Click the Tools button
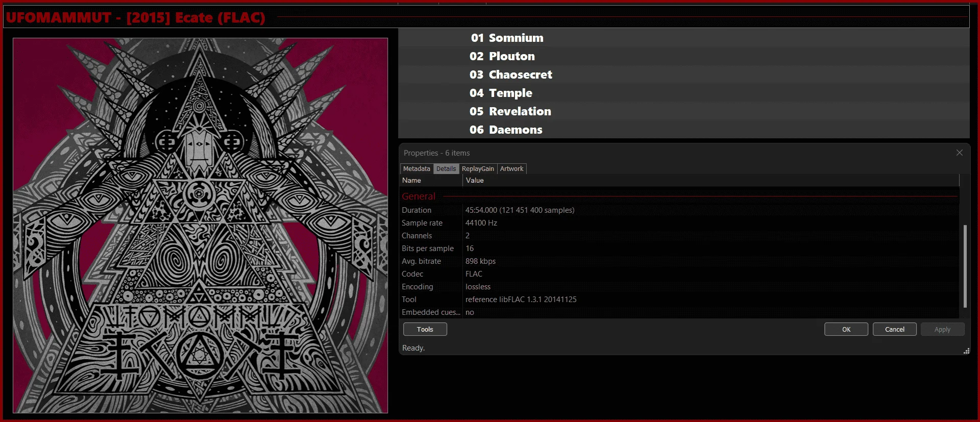 tap(425, 329)
